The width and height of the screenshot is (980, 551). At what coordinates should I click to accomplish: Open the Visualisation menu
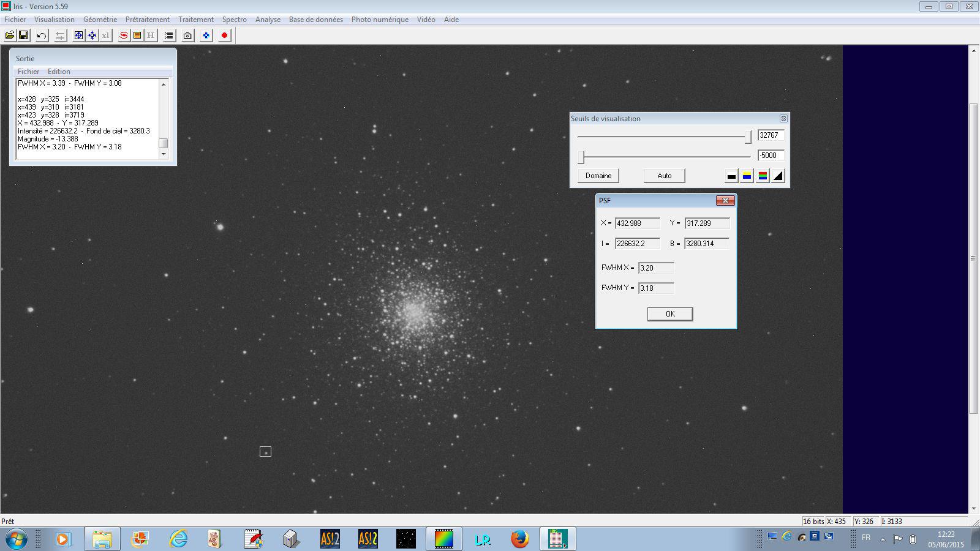coord(55,20)
